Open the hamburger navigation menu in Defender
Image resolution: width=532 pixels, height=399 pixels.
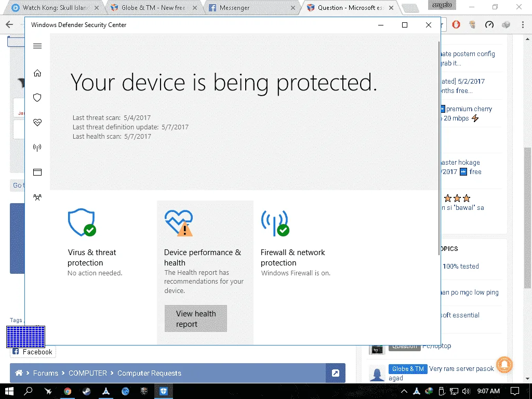37,46
